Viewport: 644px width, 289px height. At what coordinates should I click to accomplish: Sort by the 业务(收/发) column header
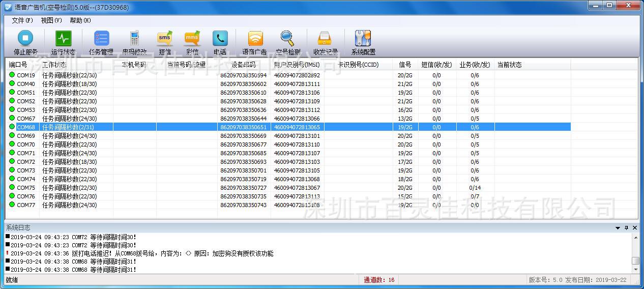(476, 65)
